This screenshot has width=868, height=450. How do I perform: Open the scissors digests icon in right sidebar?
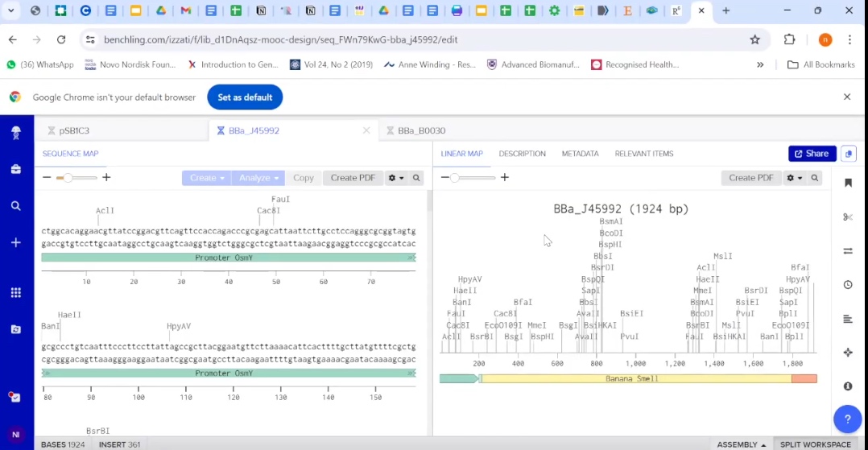pos(848,217)
